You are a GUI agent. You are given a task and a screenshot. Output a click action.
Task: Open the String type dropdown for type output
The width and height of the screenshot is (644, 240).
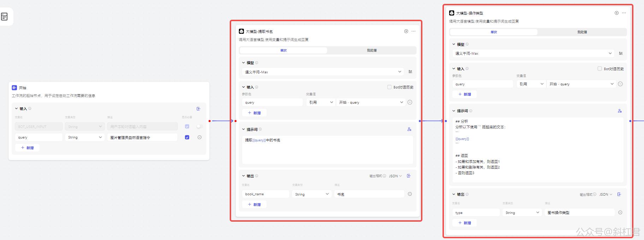click(522, 213)
